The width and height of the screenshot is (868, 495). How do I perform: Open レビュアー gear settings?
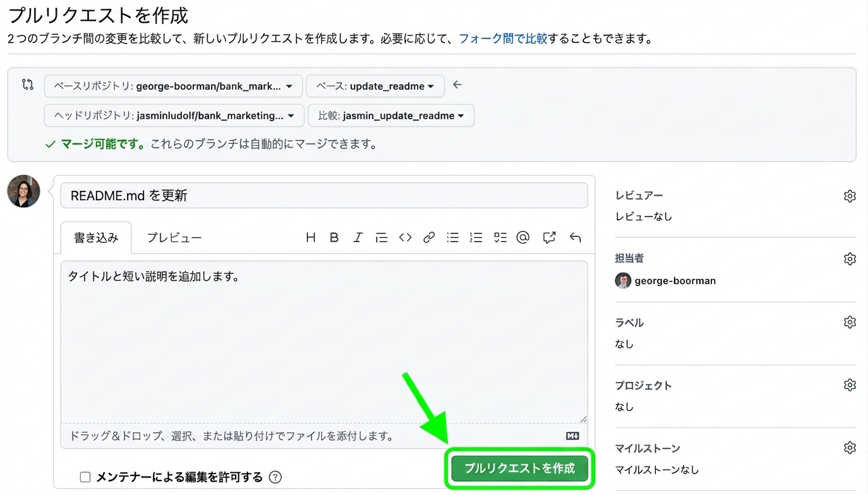pyautogui.click(x=850, y=196)
